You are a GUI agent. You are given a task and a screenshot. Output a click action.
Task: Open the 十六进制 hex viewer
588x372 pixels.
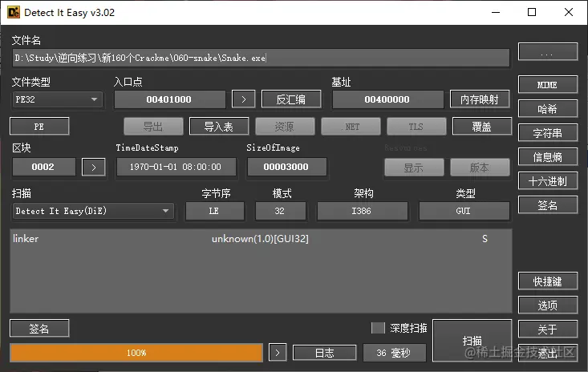(x=548, y=181)
